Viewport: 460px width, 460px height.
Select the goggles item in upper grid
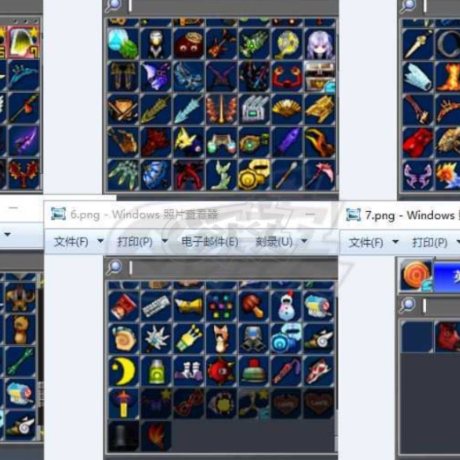tap(221, 142)
